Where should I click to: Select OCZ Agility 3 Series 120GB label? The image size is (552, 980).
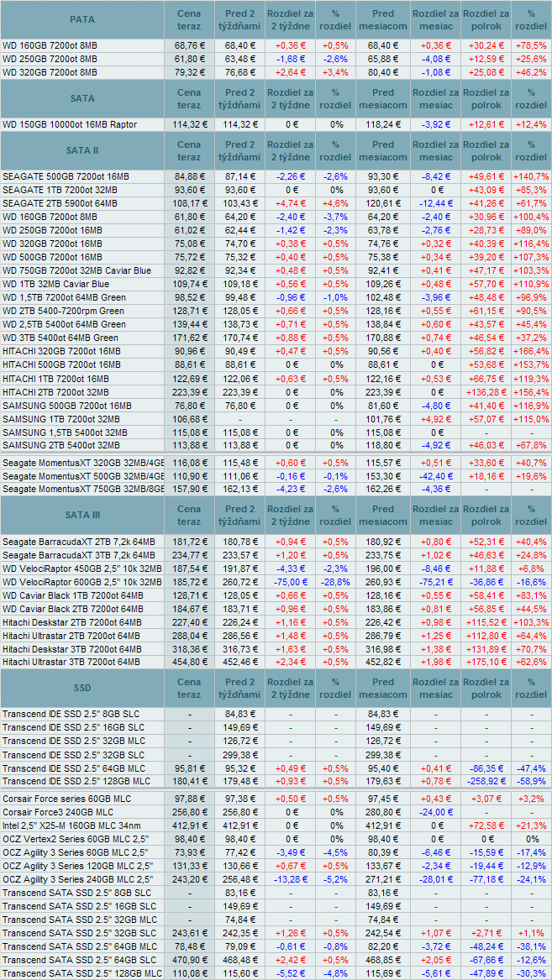[78, 866]
